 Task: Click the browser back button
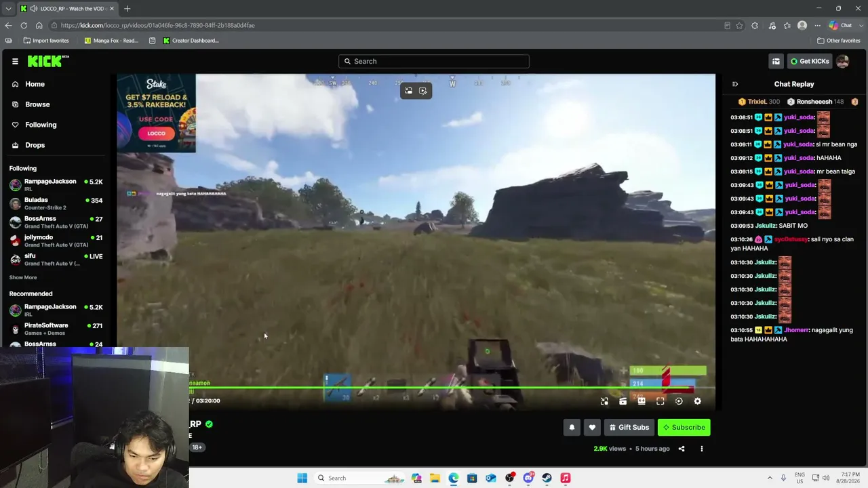tap(8, 26)
